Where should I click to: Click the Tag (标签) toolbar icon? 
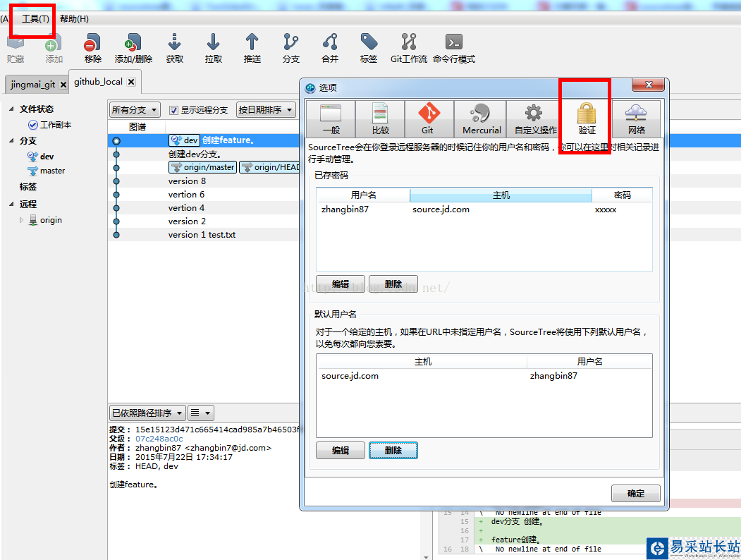(x=369, y=48)
